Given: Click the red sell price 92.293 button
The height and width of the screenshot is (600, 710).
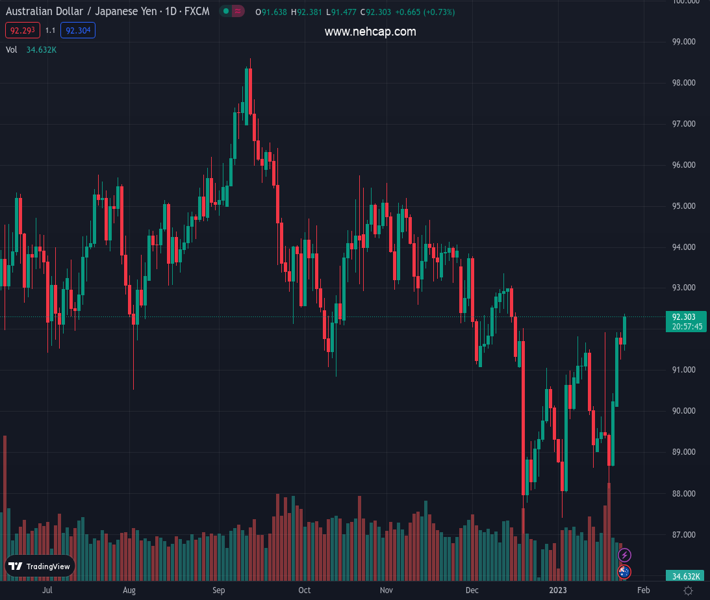Looking at the screenshot, I should pos(21,31).
